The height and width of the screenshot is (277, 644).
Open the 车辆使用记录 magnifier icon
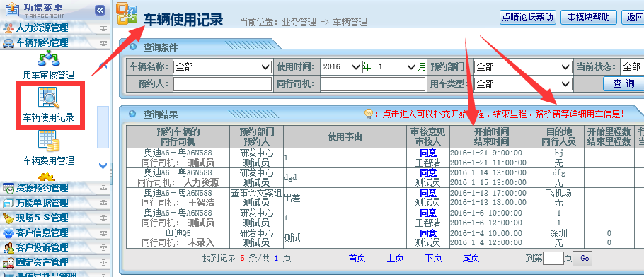pyautogui.click(x=48, y=98)
